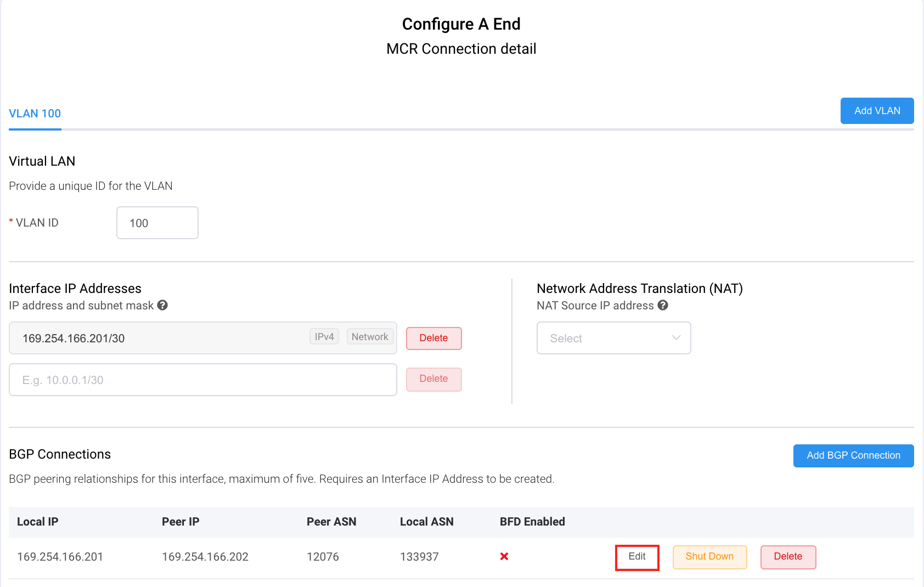Delete the BGP connection row
The height and width of the screenshot is (587, 924).
point(788,557)
